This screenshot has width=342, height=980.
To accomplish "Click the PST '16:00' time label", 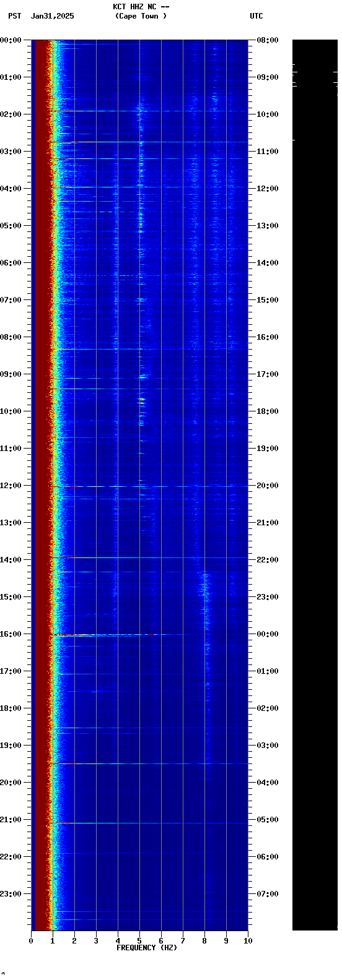I will (x=11, y=634).
